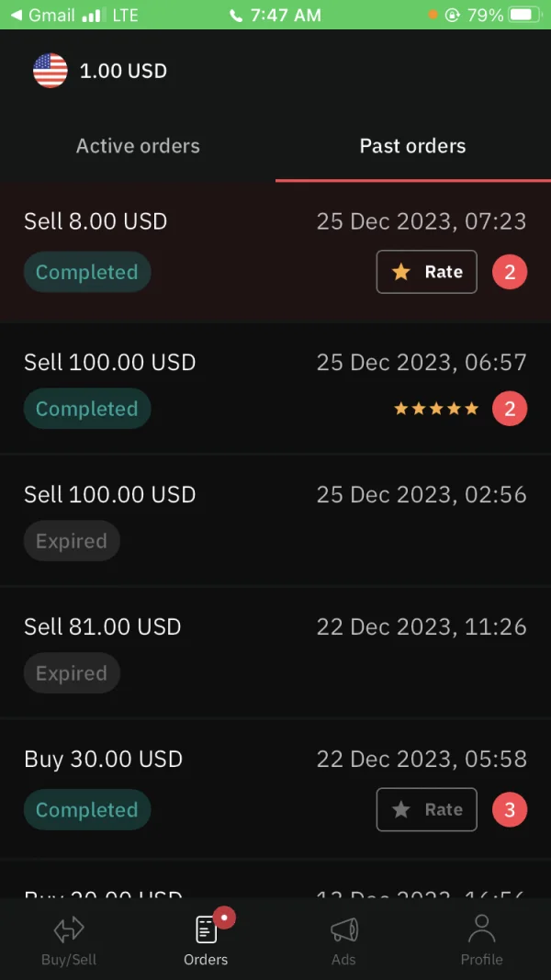The width and height of the screenshot is (551, 980).
Task: Select the Past orders tab
Action: [x=412, y=146]
